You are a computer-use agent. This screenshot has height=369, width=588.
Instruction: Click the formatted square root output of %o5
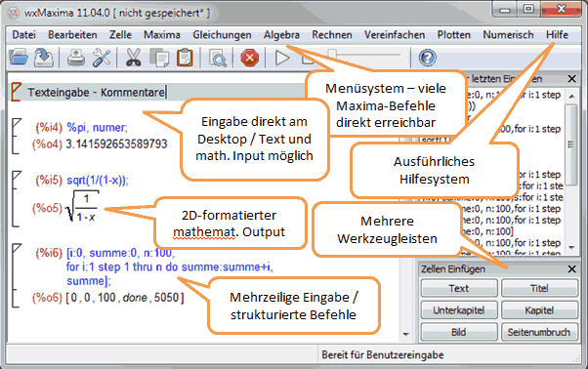click(x=82, y=207)
